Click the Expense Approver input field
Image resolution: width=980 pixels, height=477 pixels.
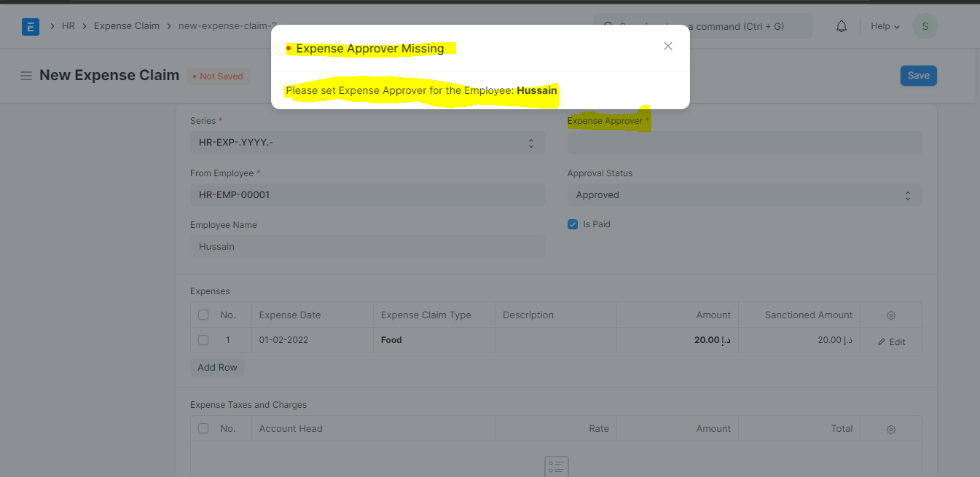pos(745,143)
